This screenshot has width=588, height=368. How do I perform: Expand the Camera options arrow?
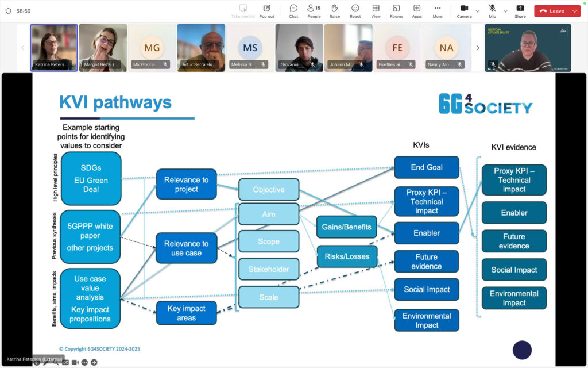[478, 11]
